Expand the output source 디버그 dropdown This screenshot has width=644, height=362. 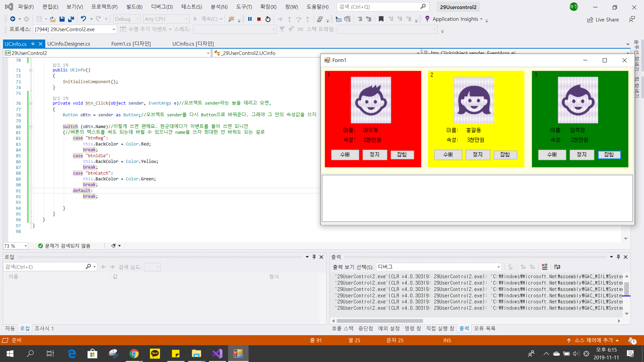tap(498, 267)
